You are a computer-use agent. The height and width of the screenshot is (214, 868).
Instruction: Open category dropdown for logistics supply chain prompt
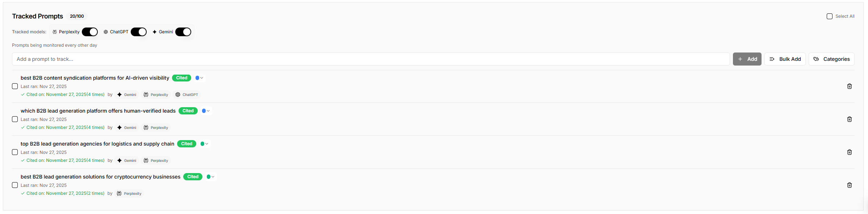click(207, 144)
